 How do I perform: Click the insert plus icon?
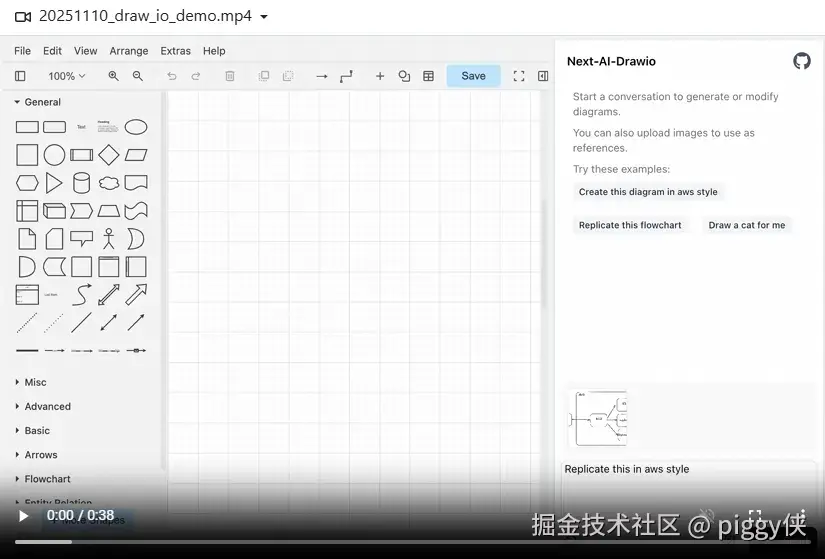click(380, 76)
